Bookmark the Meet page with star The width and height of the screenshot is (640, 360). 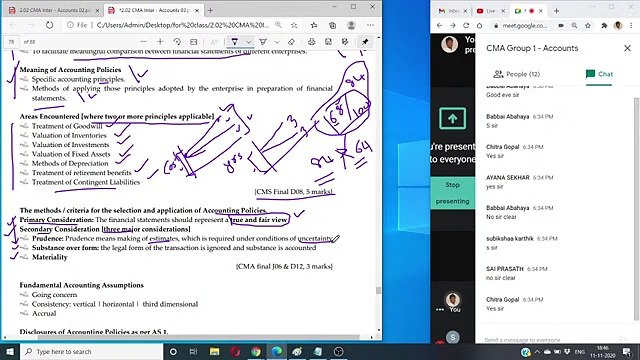pos(588,25)
